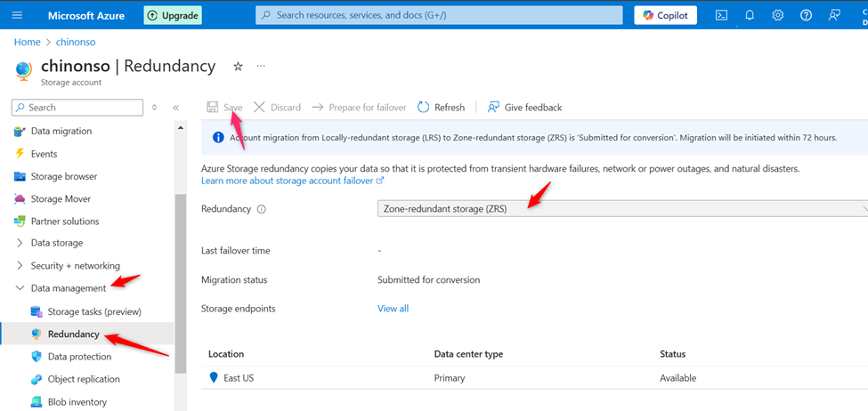The image size is (868, 411).
Task: Go to Home breadcrumb
Action: click(x=27, y=42)
